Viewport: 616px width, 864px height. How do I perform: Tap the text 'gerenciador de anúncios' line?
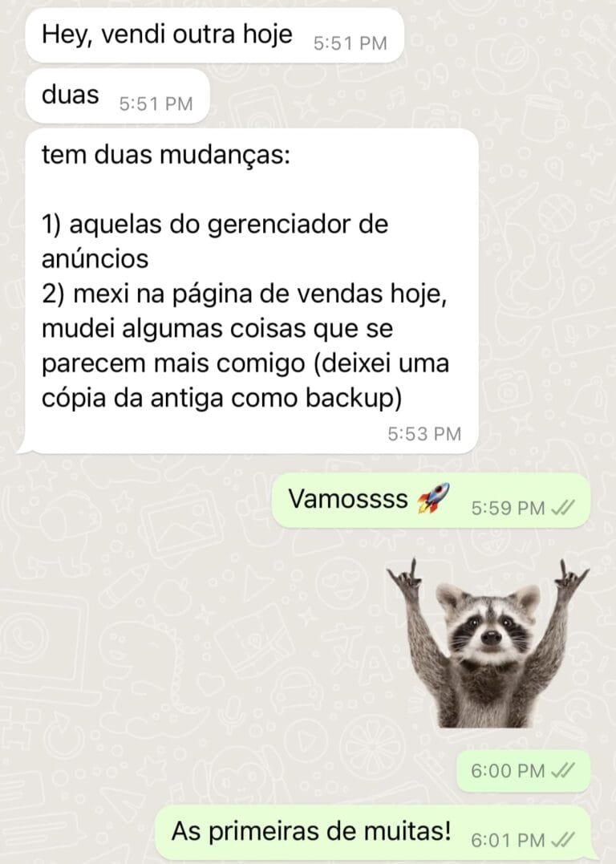click(215, 241)
